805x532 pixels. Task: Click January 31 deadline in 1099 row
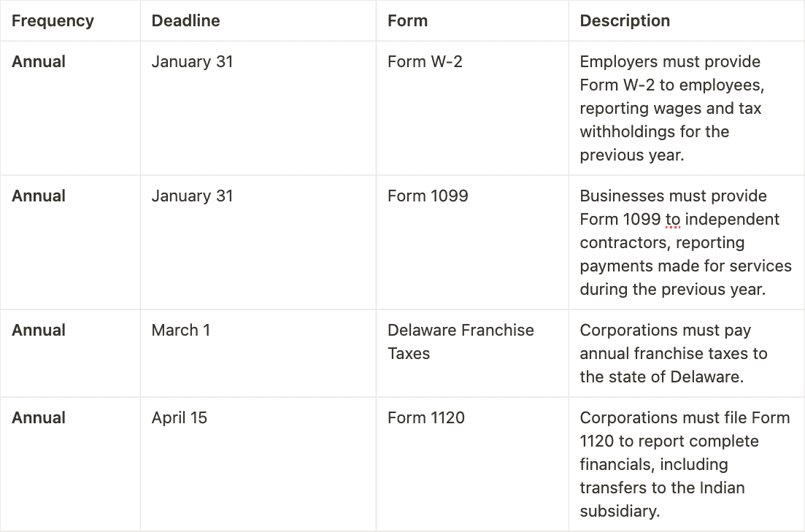(192, 196)
